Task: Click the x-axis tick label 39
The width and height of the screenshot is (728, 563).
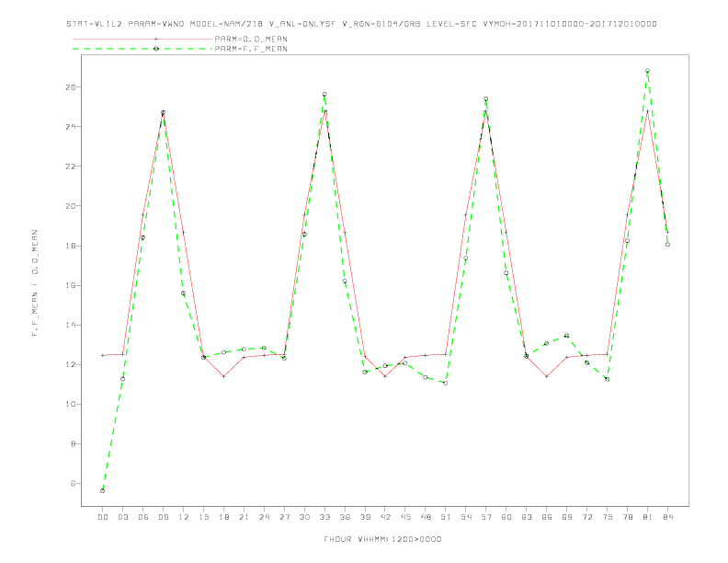Action: click(365, 517)
